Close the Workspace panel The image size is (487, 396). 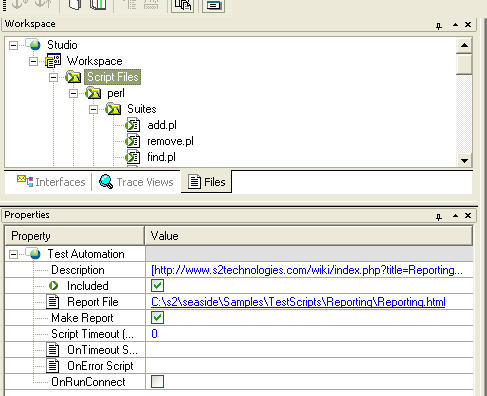(x=468, y=25)
